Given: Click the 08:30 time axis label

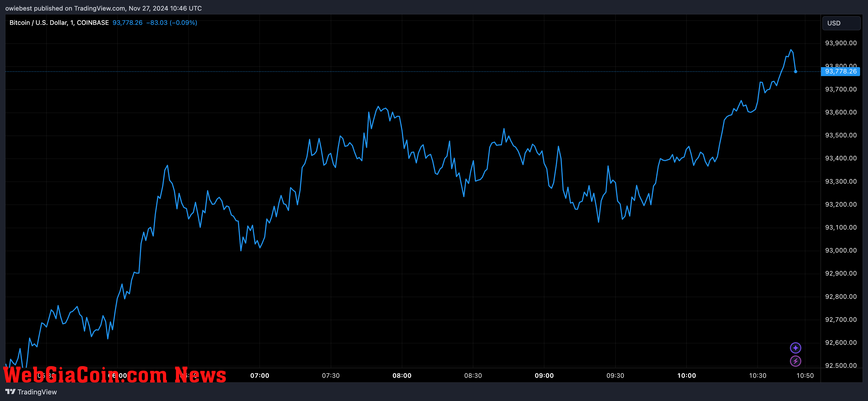Looking at the screenshot, I should point(473,375).
